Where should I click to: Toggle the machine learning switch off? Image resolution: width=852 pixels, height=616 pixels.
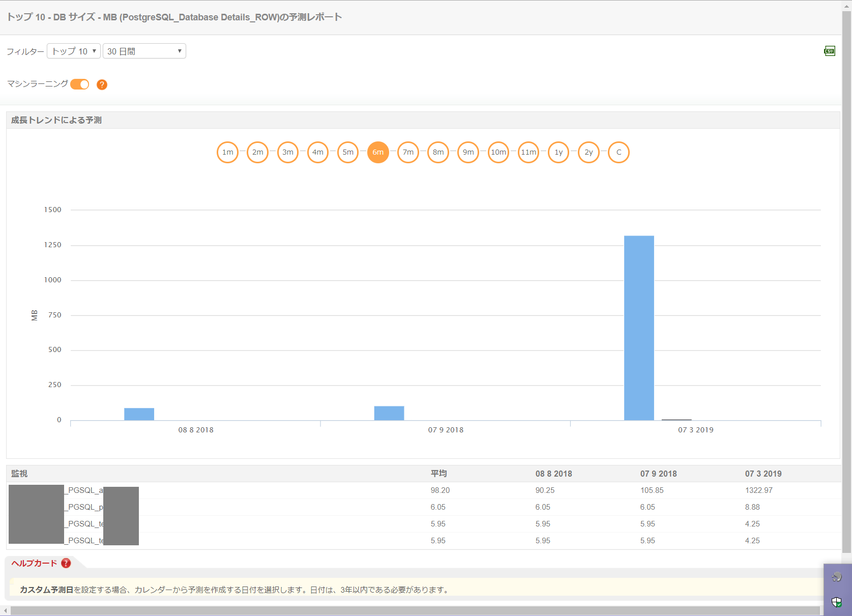80,84
